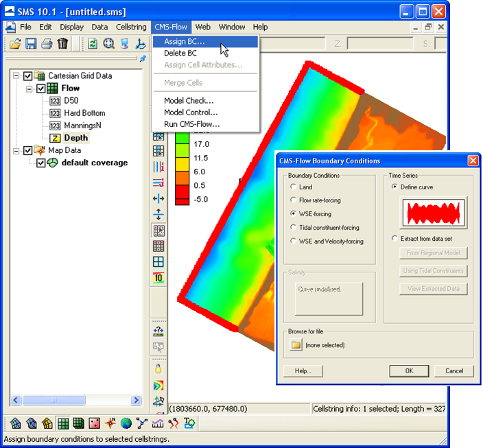The width and height of the screenshot is (483, 448).
Task: Select the drag row boundary tool
Action: [x=158, y=214]
